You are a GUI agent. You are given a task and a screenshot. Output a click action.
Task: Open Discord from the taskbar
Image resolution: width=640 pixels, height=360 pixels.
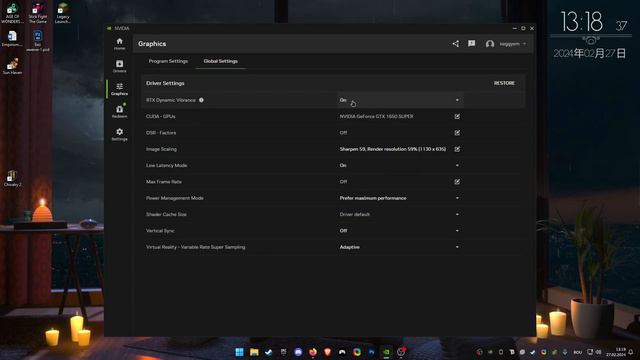[x=298, y=352]
